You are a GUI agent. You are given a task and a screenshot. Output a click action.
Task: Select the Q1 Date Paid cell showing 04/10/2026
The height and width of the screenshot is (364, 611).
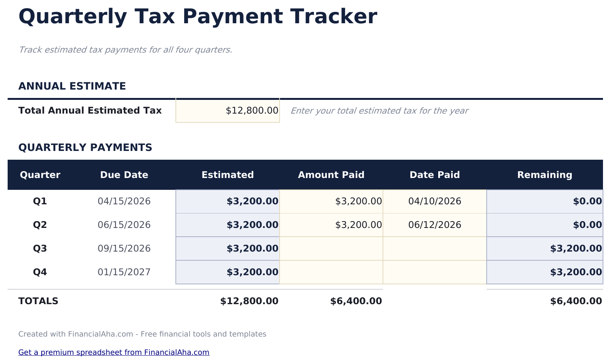(x=435, y=201)
